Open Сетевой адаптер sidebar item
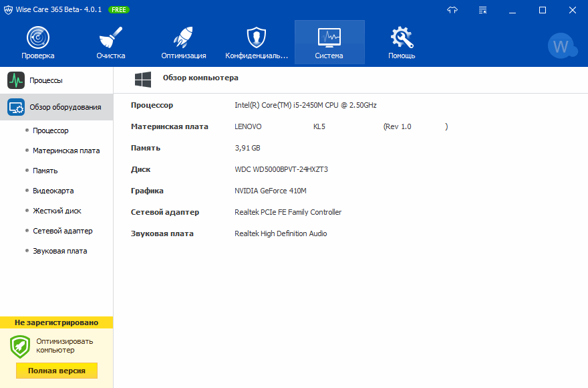The image size is (588, 388). (63, 231)
